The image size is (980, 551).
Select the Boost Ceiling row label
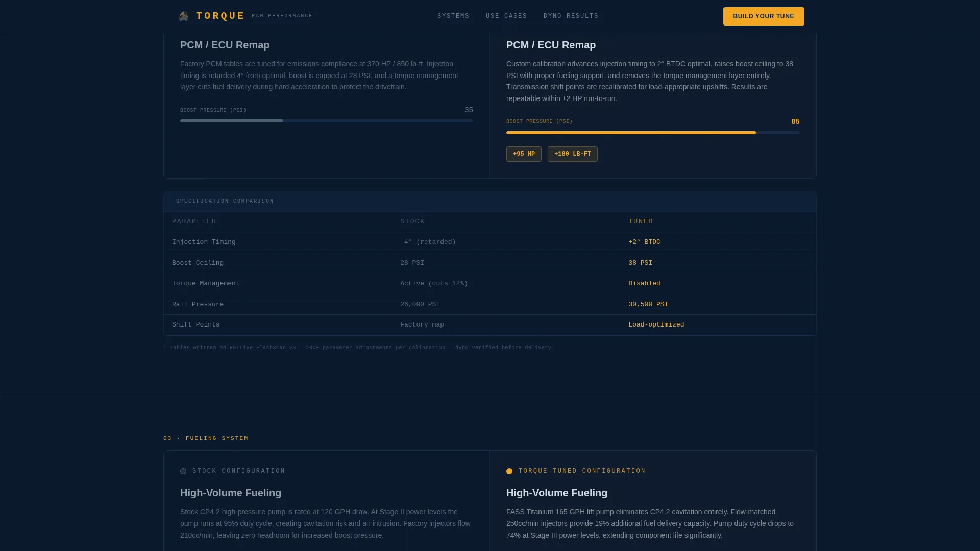[x=198, y=263]
